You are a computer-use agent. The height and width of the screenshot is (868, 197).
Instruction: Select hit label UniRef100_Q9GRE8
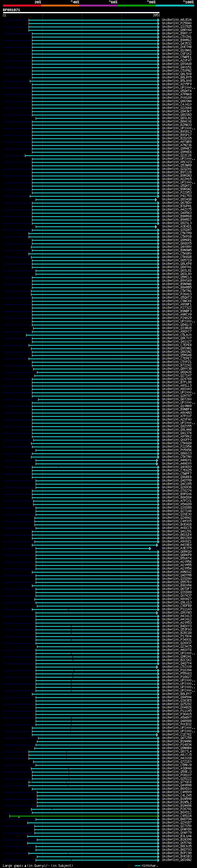coord(177,477)
